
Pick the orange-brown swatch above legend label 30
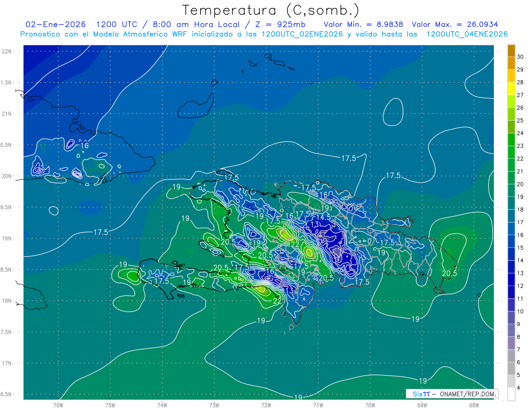(x=511, y=51)
